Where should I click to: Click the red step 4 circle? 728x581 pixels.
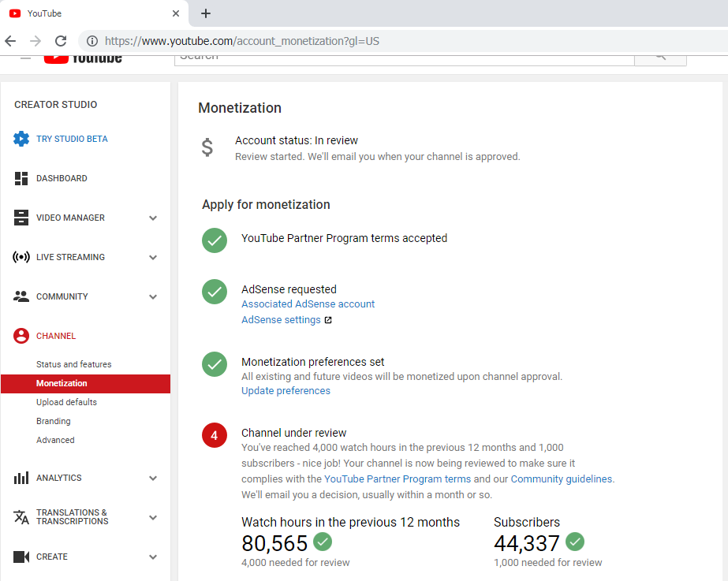[x=215, y=435]
